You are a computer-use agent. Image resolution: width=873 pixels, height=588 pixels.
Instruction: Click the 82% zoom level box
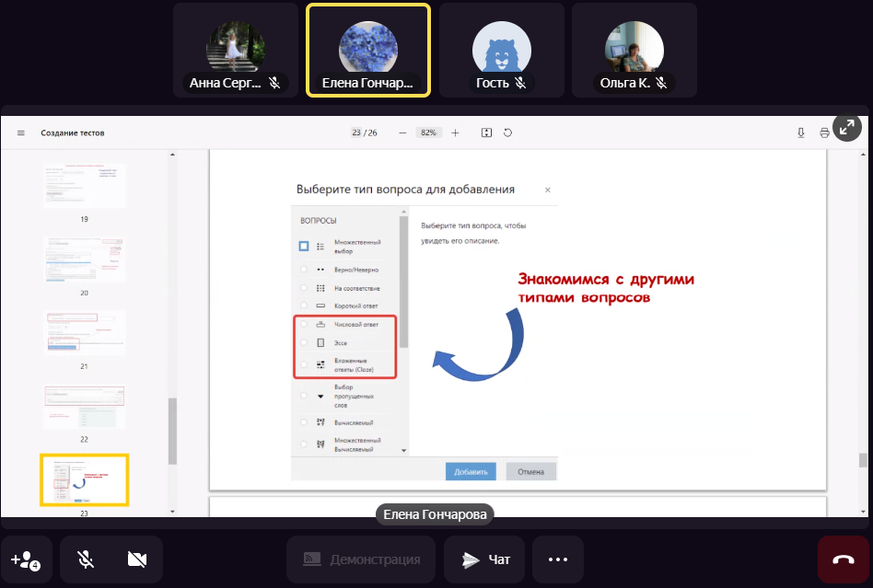(x=428, y=133)
